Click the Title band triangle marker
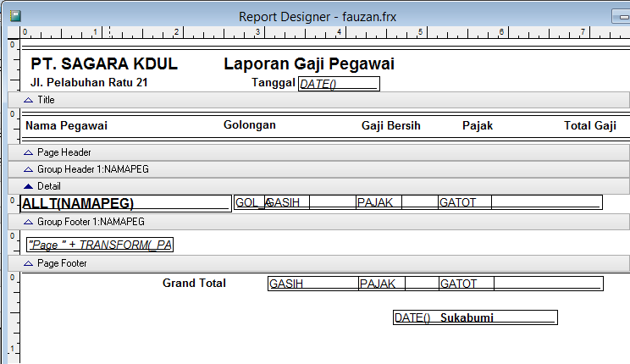 [x=28, y=100]
